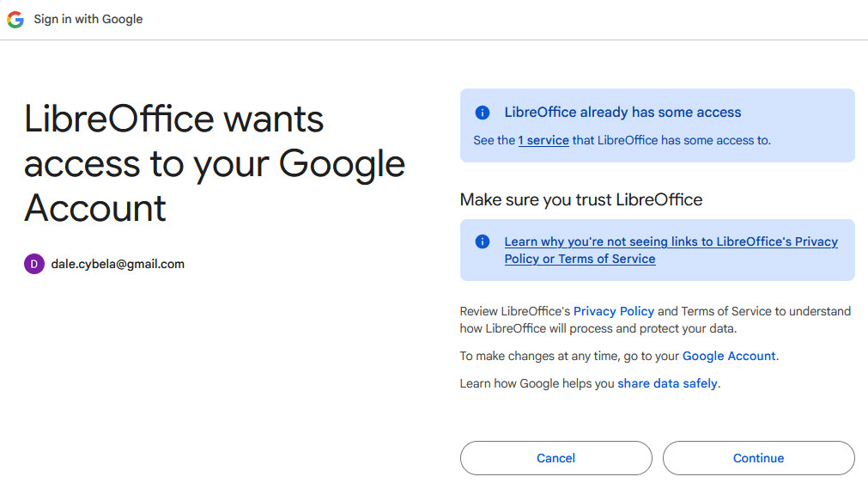This screenshot has height=489, width=868.
Task: Select the dale.cybela@gmail.com account email
Action: click(118, 264)
